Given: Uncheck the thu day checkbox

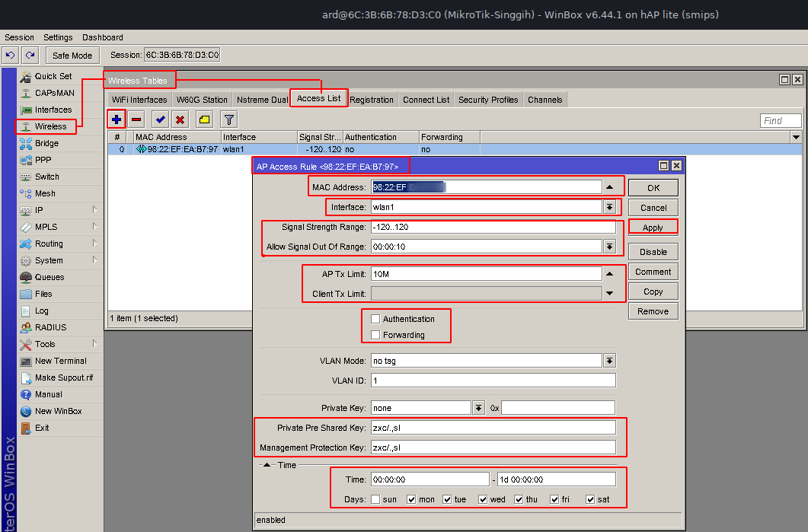Looking at the screenshot, I should click(519, 499).
